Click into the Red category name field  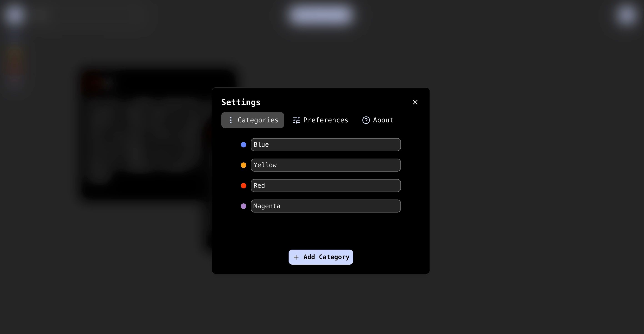tap(326, 186)
